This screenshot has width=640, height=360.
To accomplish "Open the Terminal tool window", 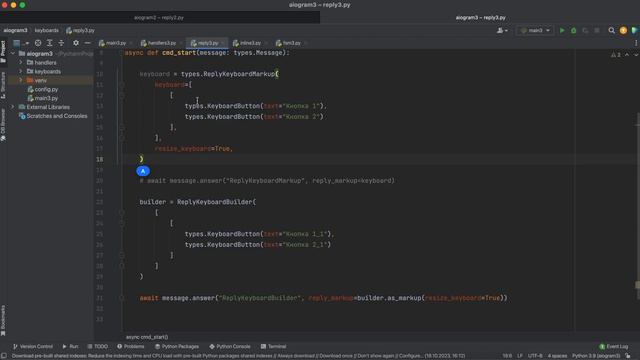I will (273, 347).
